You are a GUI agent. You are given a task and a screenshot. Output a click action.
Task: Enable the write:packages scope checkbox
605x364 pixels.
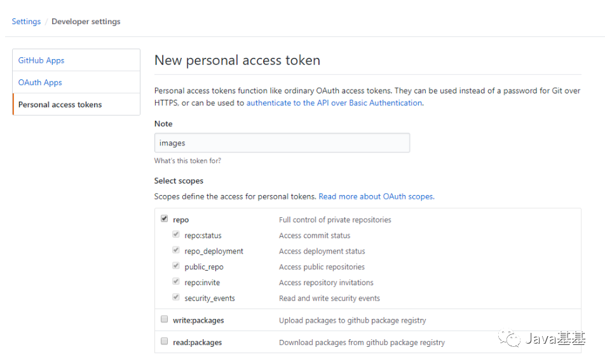pyautogui.click(x=165, y=320)
